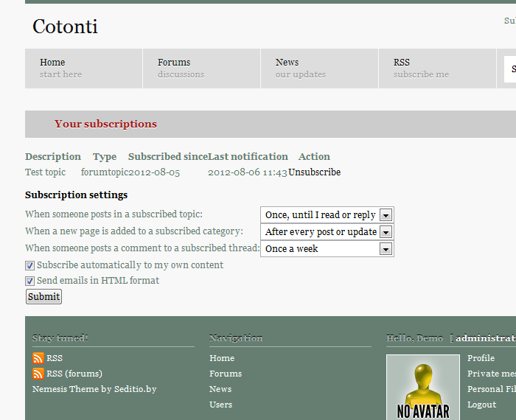Viewport: 516px width, 420px height.
Task: Click the Cotonti site title
Action: [65, 27]
